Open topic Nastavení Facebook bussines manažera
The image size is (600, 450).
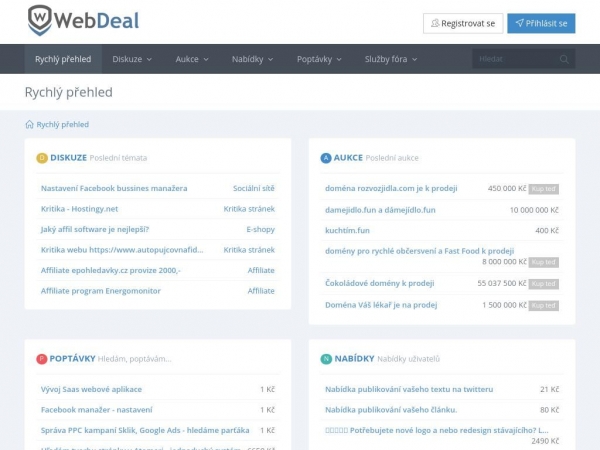tap(114, 188)
